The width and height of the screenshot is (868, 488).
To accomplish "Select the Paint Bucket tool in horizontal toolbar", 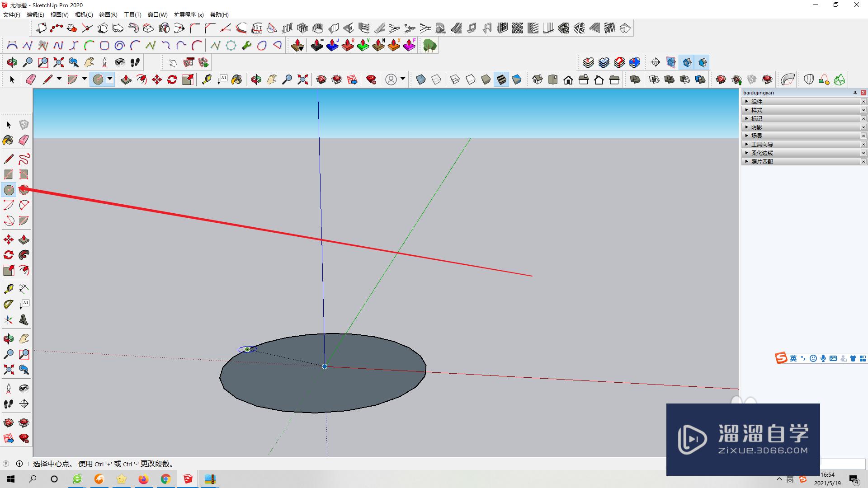I will tap(236, 80).
